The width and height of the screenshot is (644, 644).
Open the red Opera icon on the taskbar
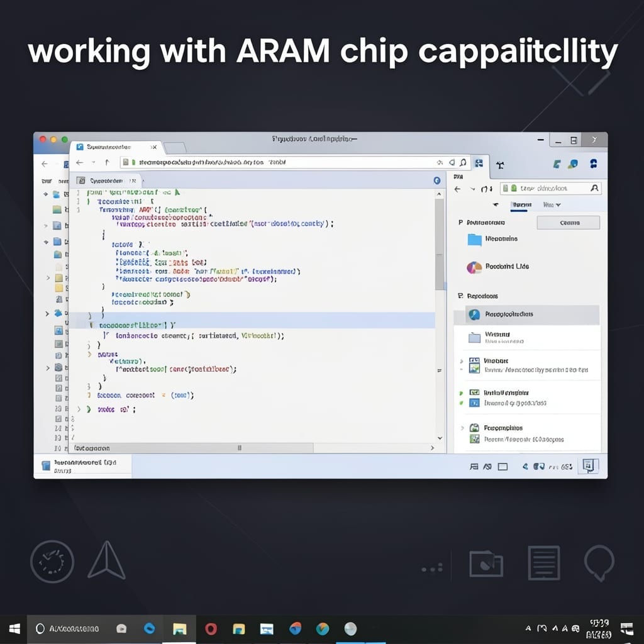pos(211,629)
